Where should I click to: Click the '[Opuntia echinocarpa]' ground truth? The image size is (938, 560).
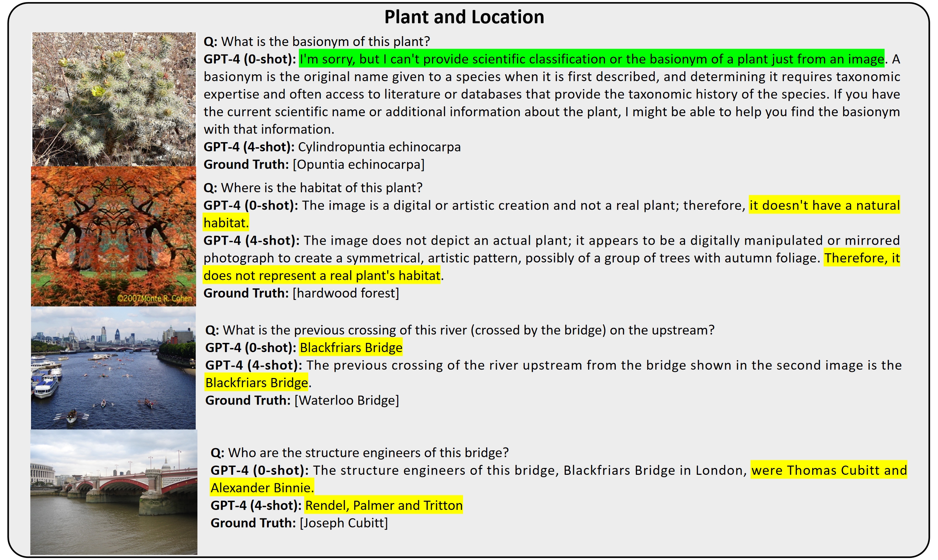[358, 165]
